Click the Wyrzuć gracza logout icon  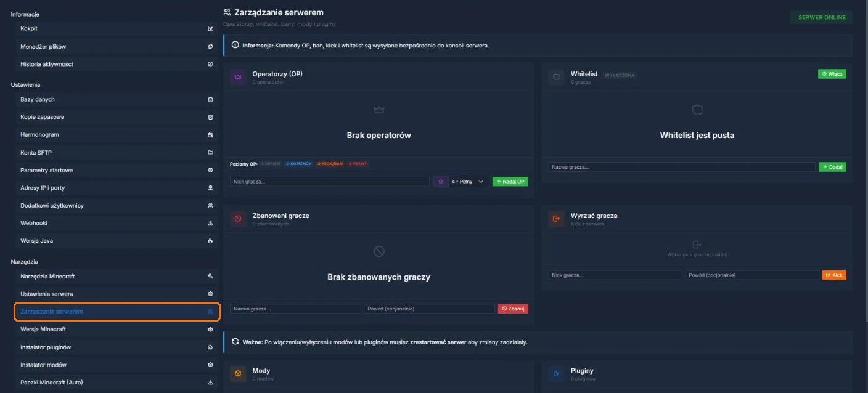pos(556,219)
